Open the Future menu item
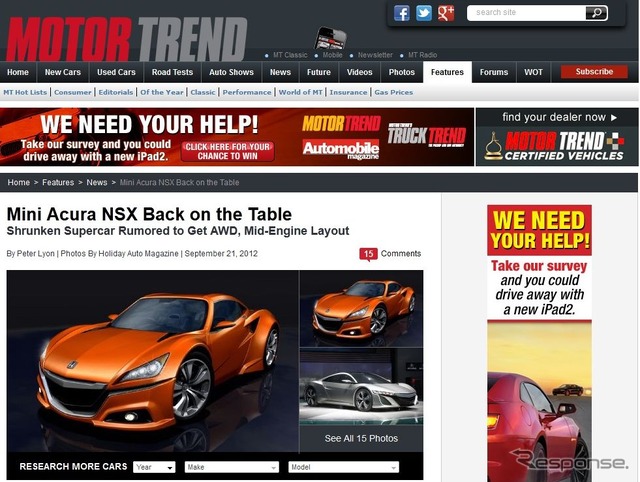Image resolution: width=640 pixels, height=482 pixels. (319, 72)
